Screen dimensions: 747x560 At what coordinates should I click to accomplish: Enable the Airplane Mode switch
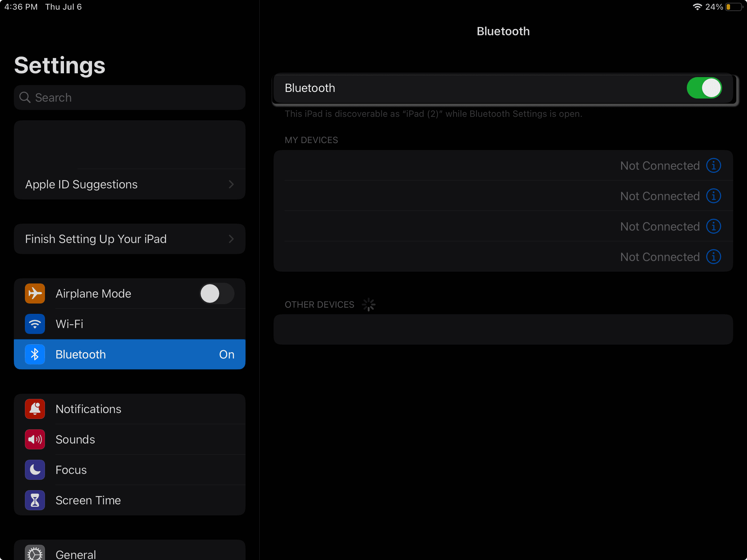(217, 293)
